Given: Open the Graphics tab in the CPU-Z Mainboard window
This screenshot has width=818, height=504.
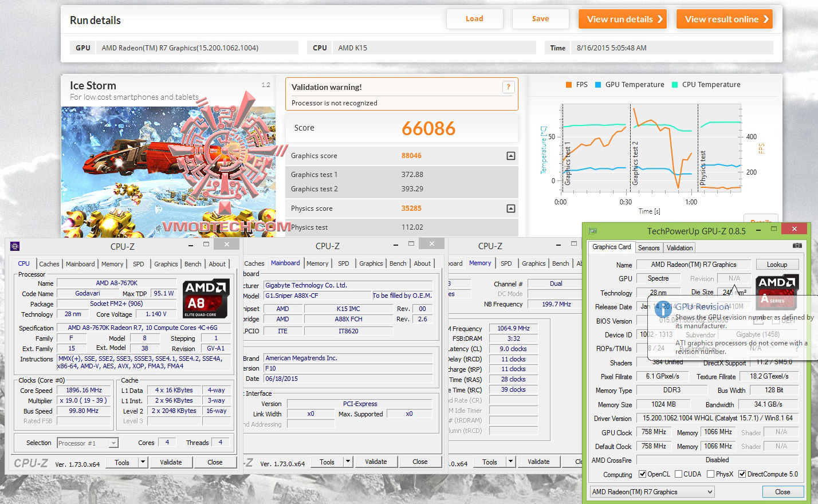Looking at the screenshot, I should [371, 263].
